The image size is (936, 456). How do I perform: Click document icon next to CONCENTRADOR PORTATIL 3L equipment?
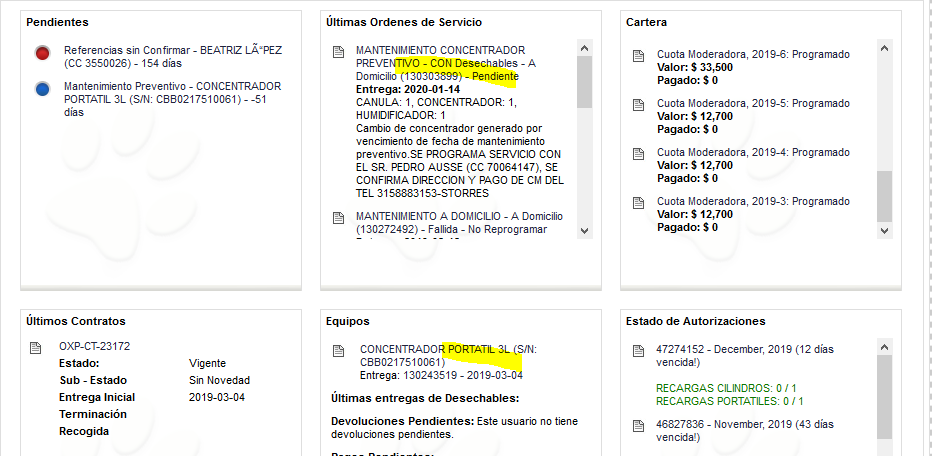tap(338, 351)
